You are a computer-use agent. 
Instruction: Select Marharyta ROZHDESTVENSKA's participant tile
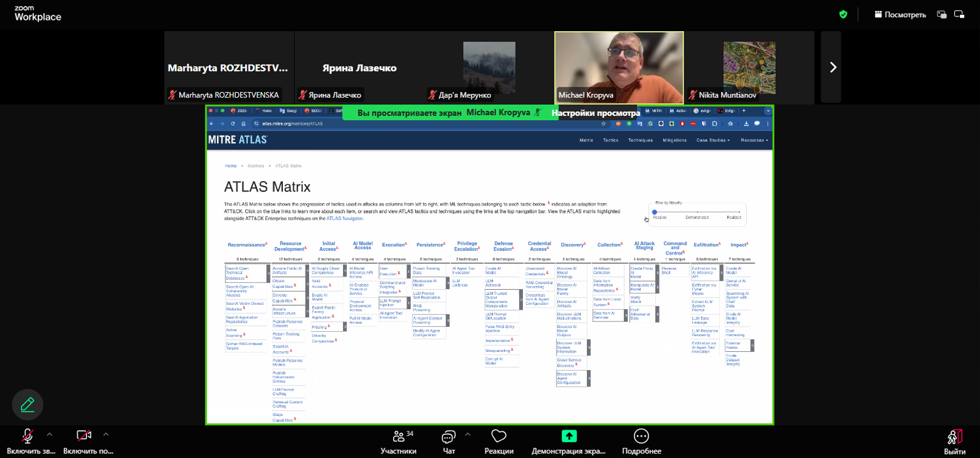(229, 67)
